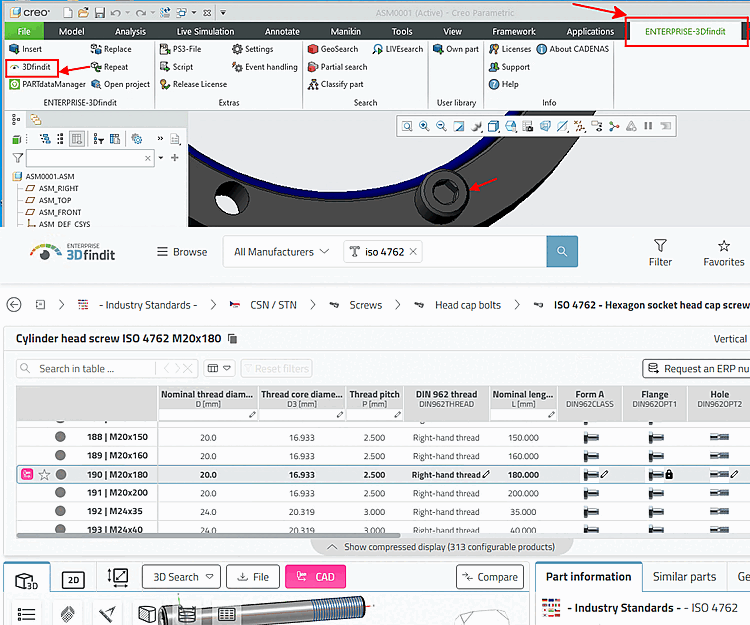This screenshot has width=750, height=625.
Task: Open the 3D Search dropdown
Action: pyautogui.click(x=181, y=577)
